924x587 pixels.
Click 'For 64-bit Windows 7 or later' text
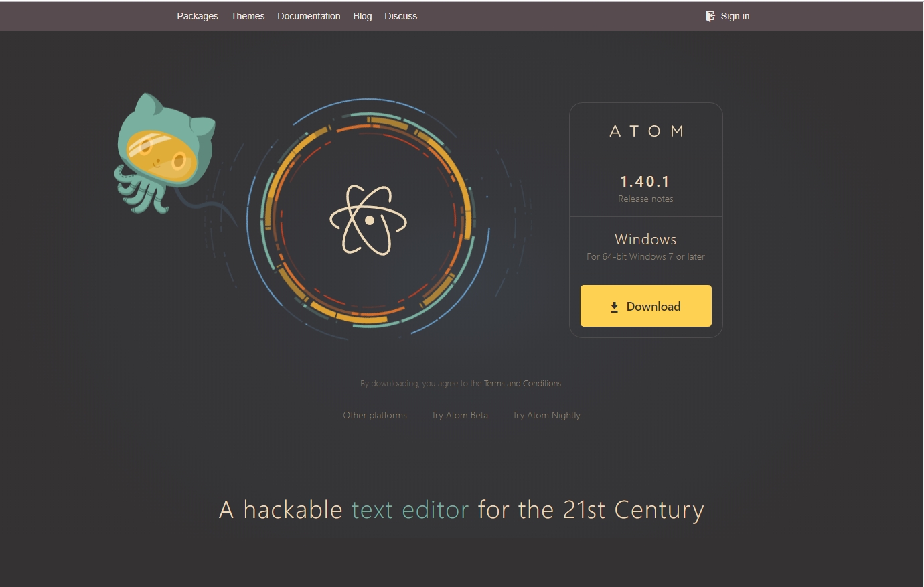645,256
